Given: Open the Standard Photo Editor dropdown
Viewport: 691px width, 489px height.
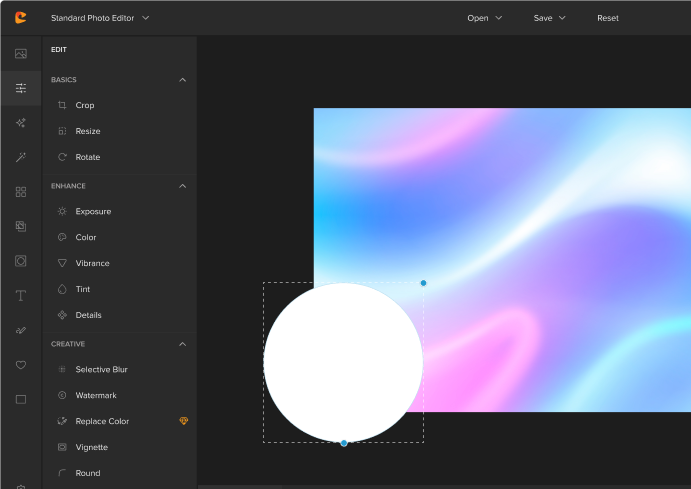Looking at the screenshot, I should 100,18.
